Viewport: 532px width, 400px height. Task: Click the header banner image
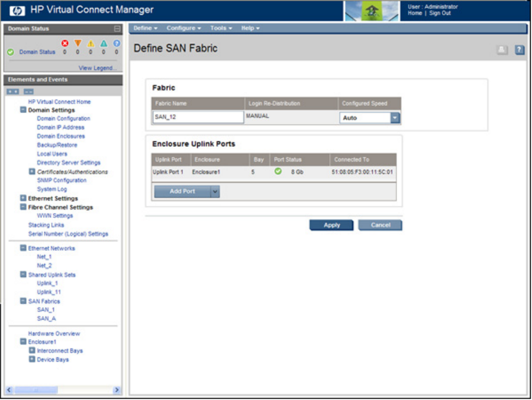coord(372,11)
